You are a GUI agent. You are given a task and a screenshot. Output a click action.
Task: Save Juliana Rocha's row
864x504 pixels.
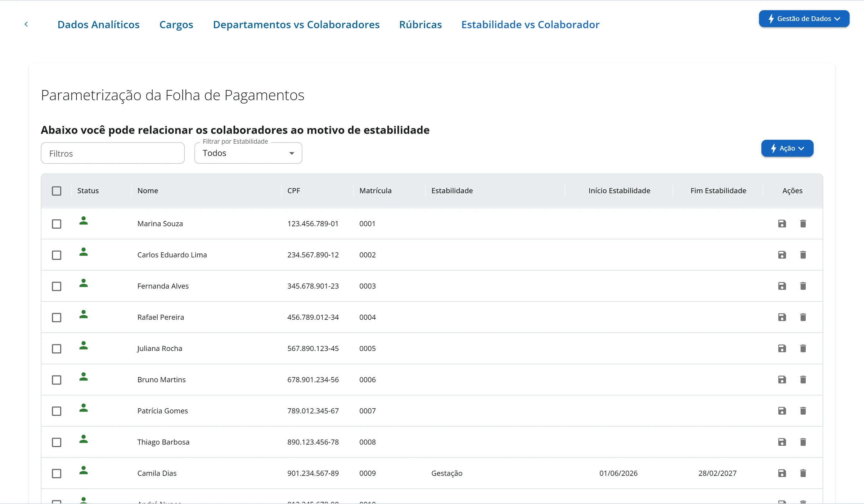782,348
